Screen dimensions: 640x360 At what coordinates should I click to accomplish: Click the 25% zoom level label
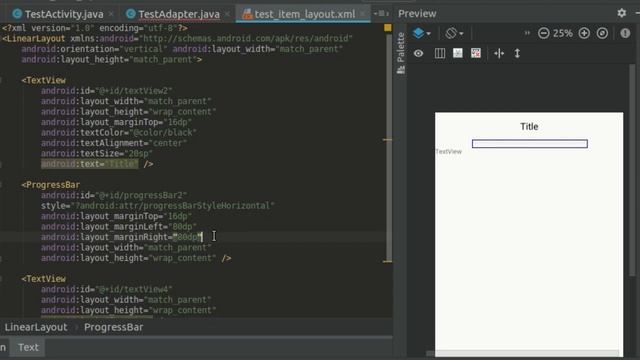click(563, 33)
